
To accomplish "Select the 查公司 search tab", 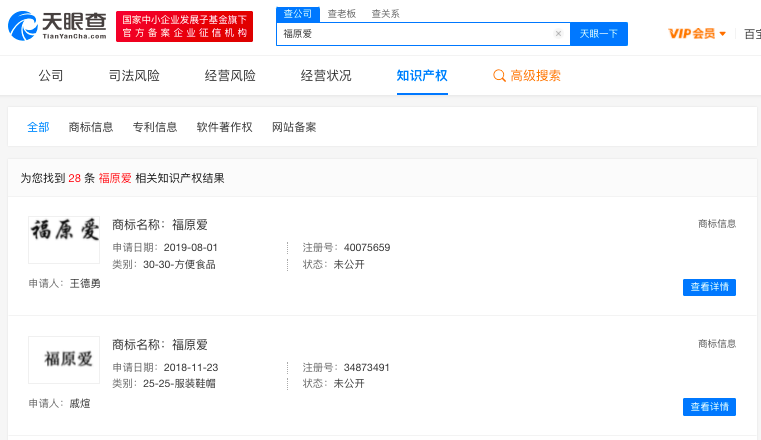I will [x=298, y=14].
